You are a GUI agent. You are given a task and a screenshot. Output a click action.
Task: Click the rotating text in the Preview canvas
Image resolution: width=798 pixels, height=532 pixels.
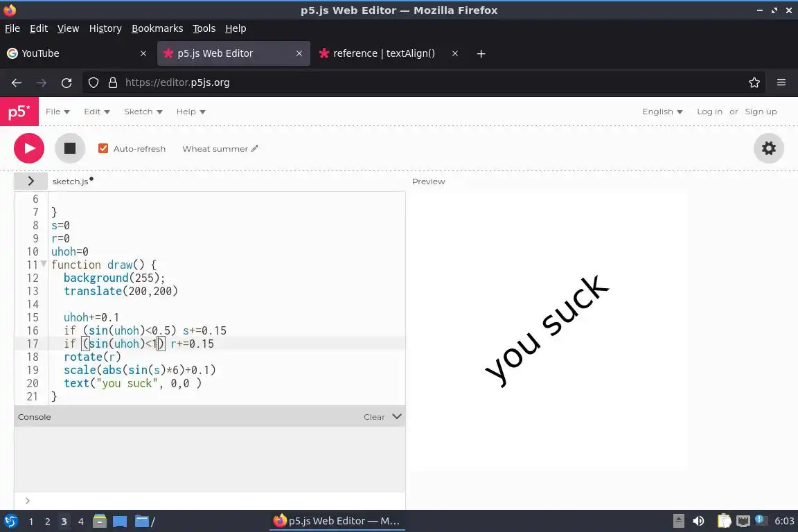click(x=547, y=331)
